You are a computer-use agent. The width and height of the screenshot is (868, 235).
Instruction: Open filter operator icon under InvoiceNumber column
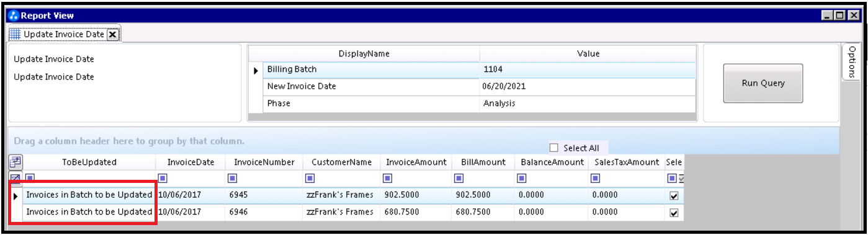point(233,179)
